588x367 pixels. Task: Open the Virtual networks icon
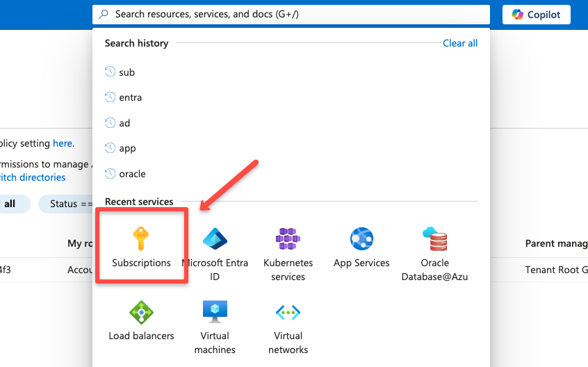(288, 312)
